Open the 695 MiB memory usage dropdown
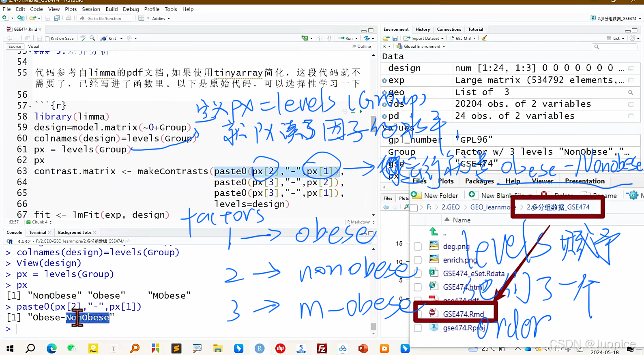The image size is (644, 355). (463, 38)
